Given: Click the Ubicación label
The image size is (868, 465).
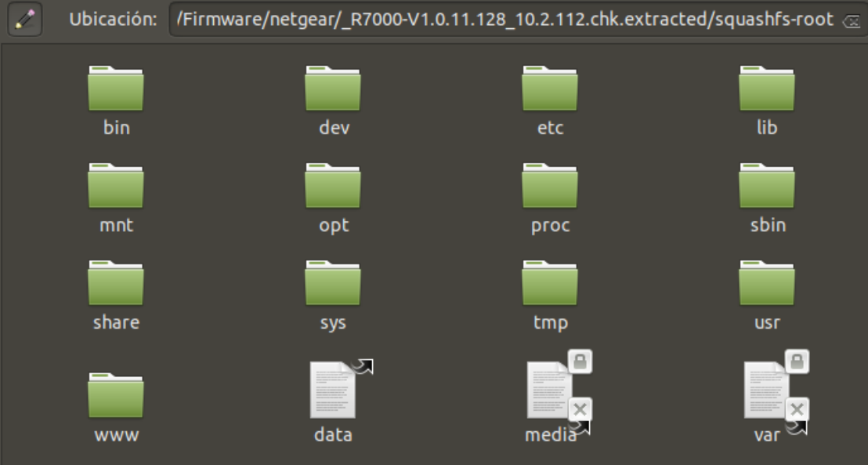Looking at the screenshot, I should click(113, 20).
